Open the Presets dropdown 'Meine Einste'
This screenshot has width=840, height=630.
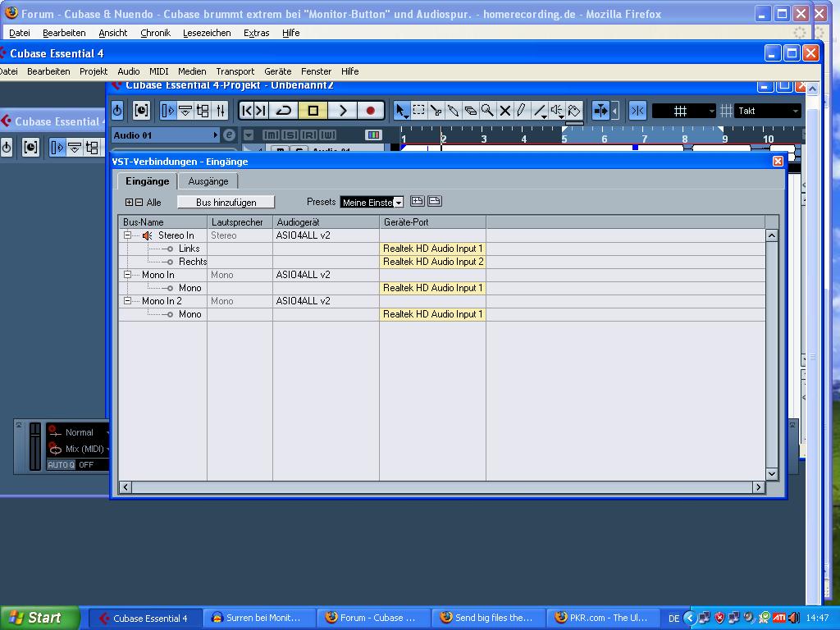372,203
